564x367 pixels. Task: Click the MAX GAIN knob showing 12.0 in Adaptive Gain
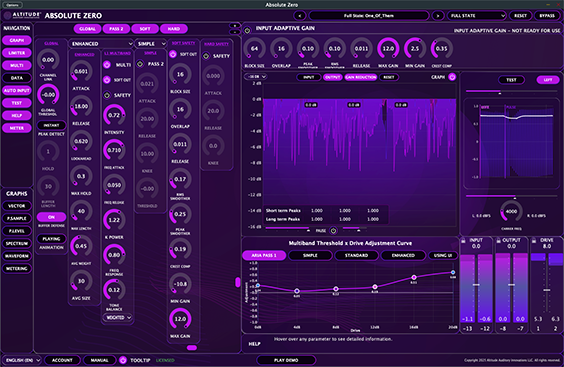[x=388, y=49]
